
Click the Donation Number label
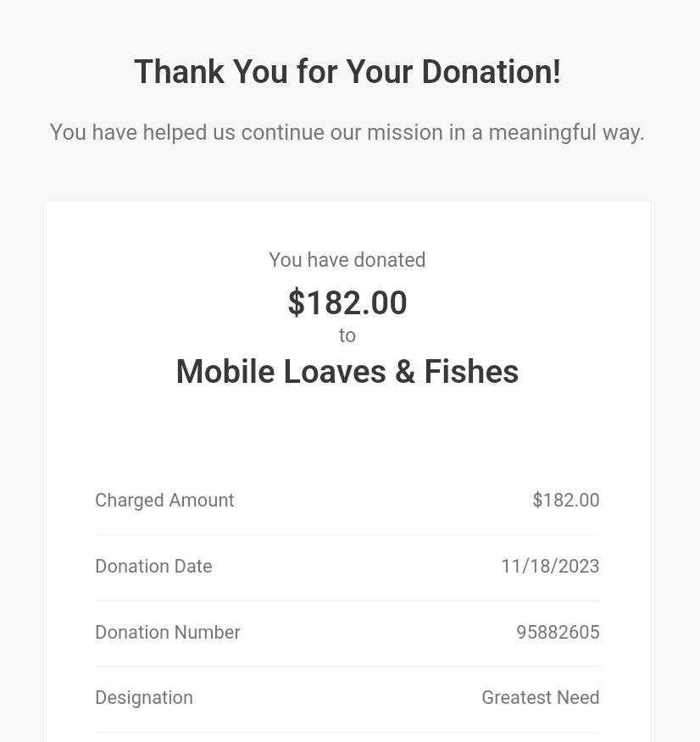(x=168, y=632)
